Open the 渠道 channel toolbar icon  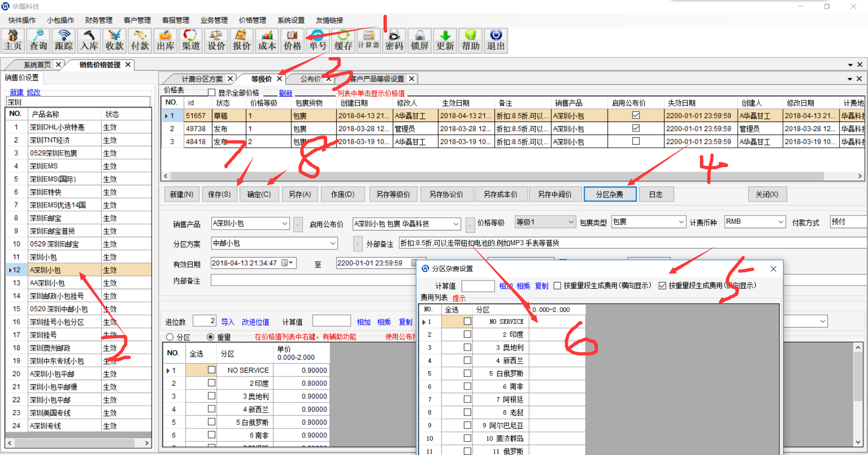(191, 41)
